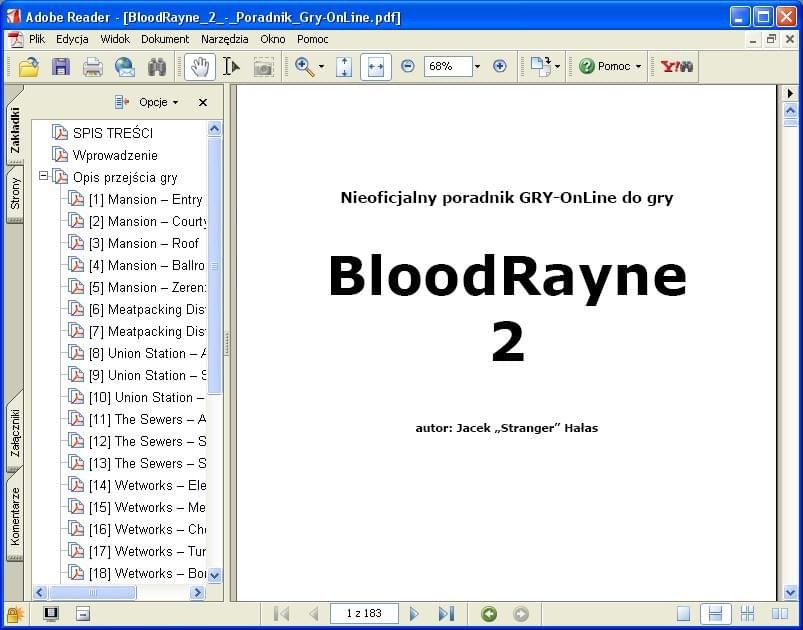The image size is (803, 630).
Task: Close the bookmarks panel with the X
Action: (203, 102)
